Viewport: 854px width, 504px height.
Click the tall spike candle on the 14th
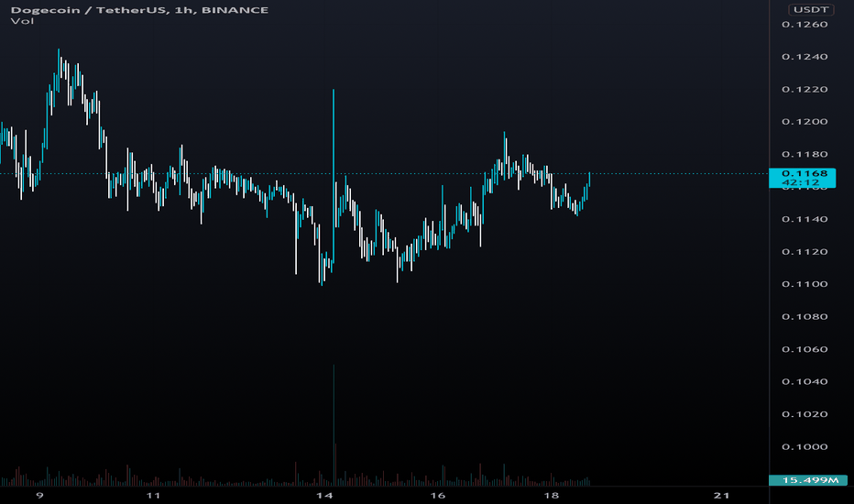[334, 174]
